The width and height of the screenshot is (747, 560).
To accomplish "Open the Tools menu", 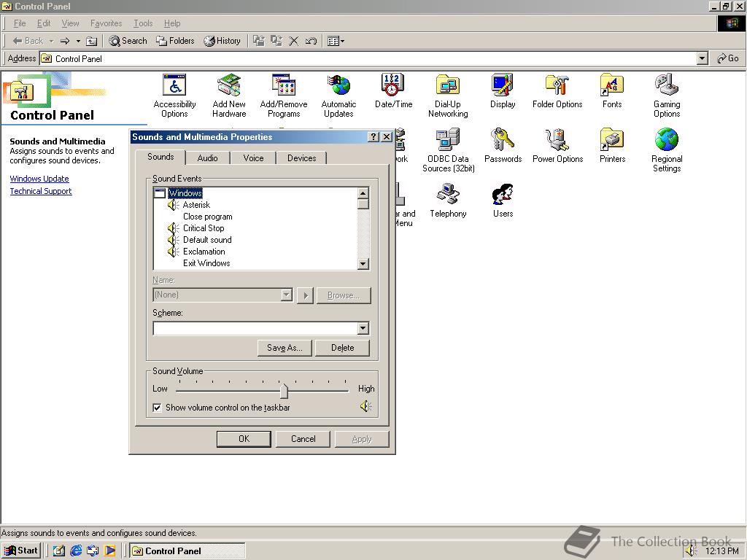I will coord(143,23).
